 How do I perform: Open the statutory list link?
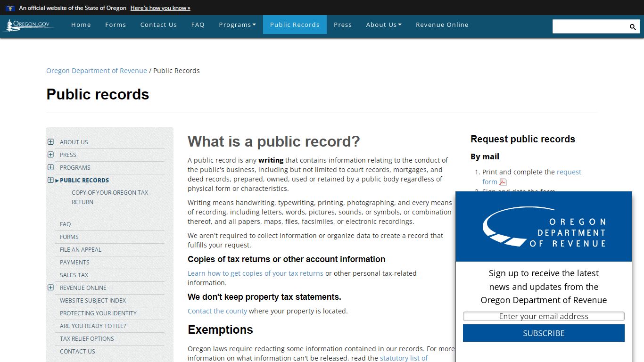404,358
